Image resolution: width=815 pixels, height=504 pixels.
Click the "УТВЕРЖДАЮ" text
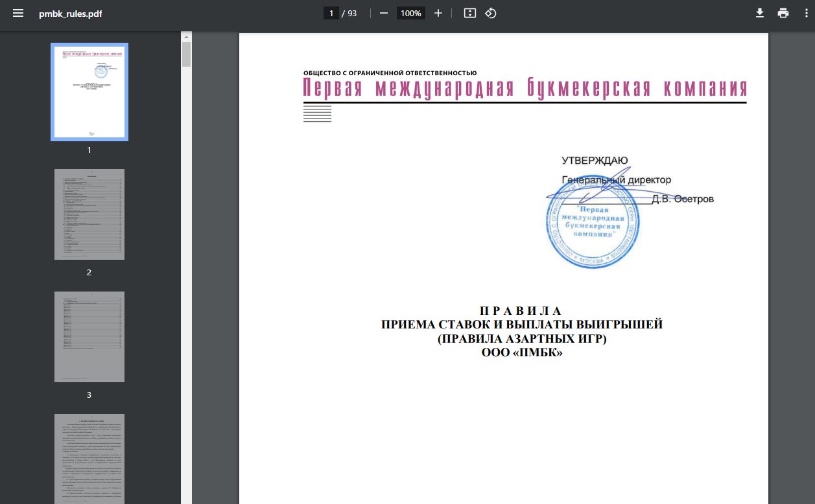[x=595, y=161]
